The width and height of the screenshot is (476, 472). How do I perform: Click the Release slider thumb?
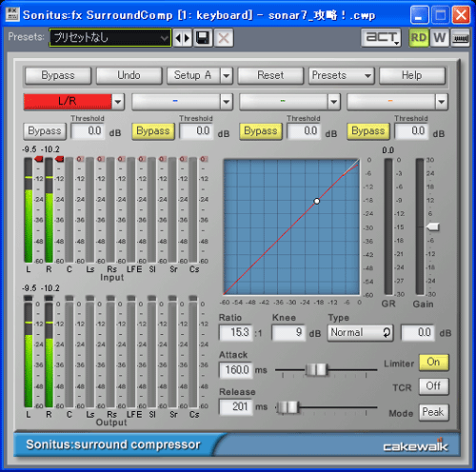coord(288,407)
